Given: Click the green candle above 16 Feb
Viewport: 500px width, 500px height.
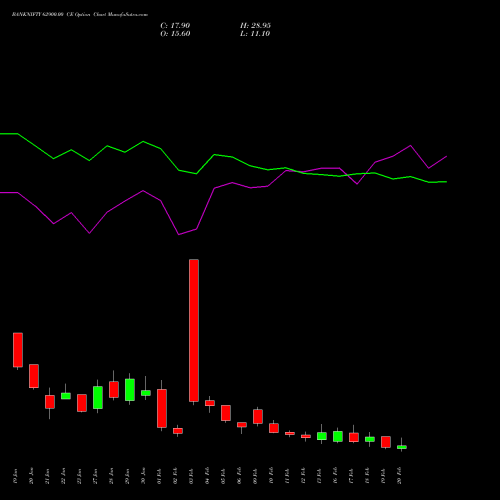Looking at the screenshot, I should click(338, 436).
